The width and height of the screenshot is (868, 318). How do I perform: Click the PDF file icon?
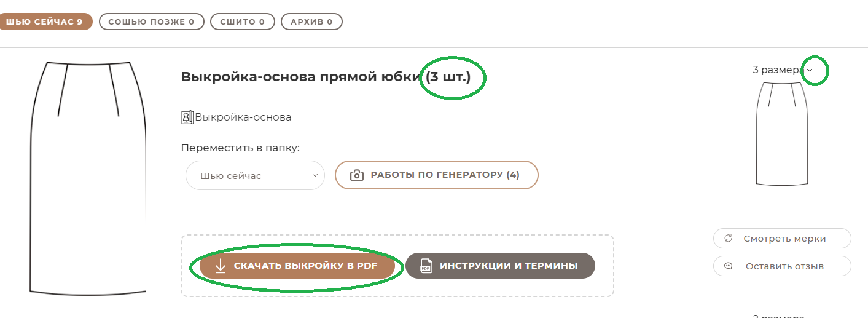(x=426, y=266)
